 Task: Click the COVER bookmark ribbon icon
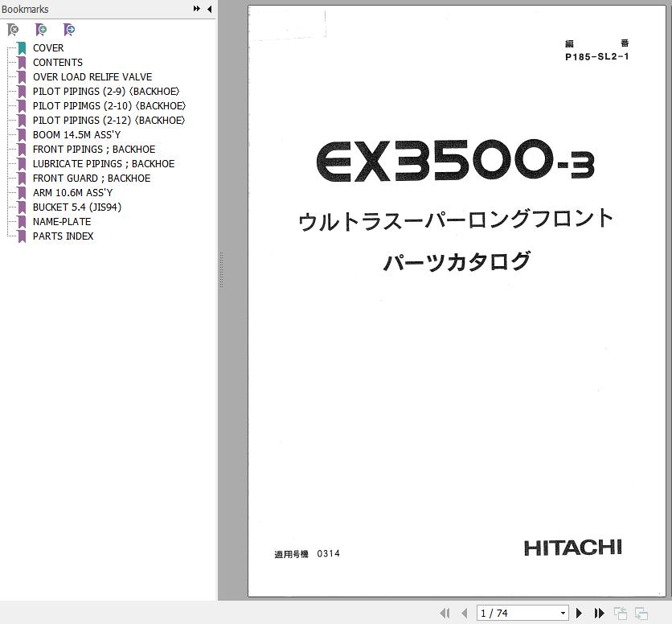tap(22, 48)
